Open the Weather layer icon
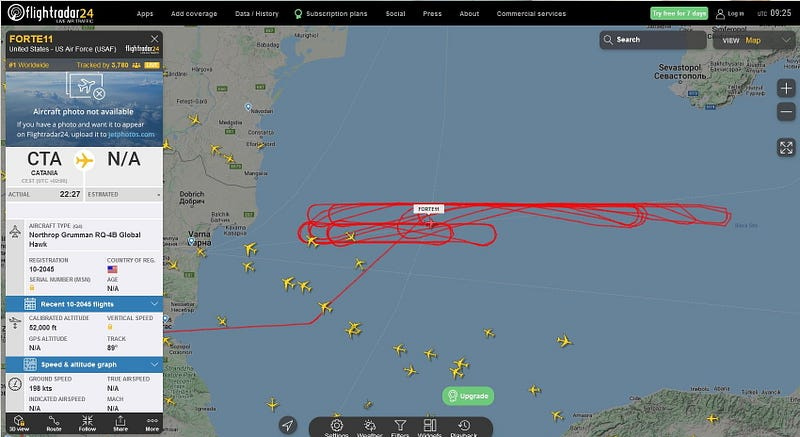The image size is (800, 437). [369, 427]
